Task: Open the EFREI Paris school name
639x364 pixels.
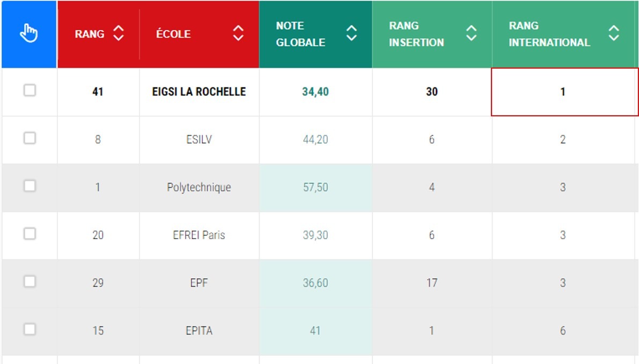Action: coord(199,235)
